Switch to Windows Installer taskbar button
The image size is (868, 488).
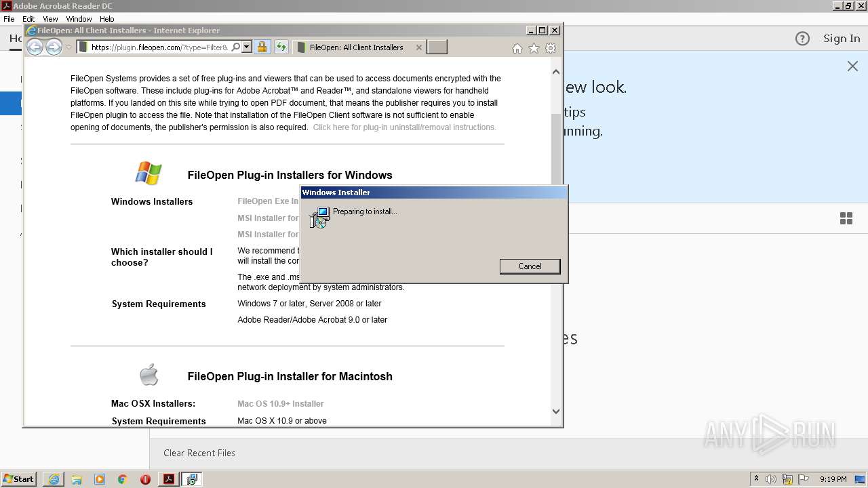[x=192, y=479]
